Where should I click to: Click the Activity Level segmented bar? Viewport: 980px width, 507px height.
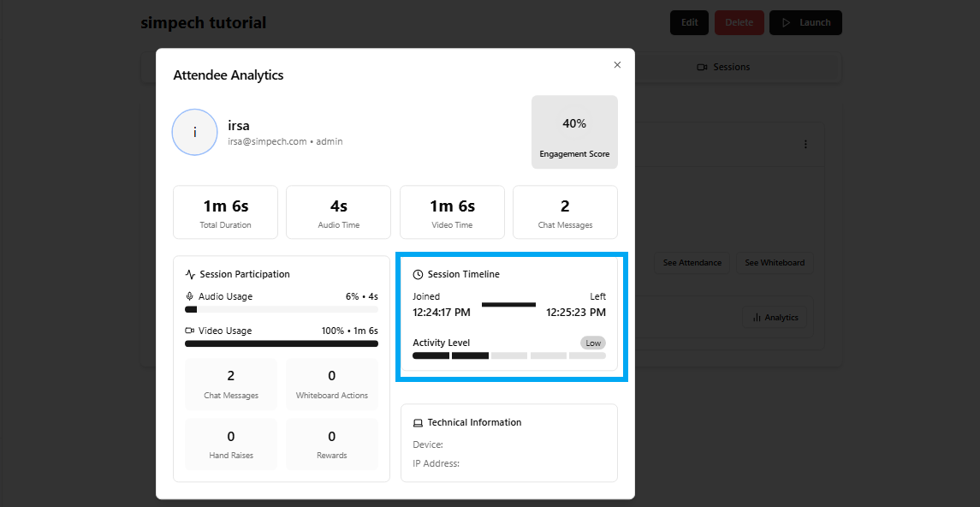(508, 355)
